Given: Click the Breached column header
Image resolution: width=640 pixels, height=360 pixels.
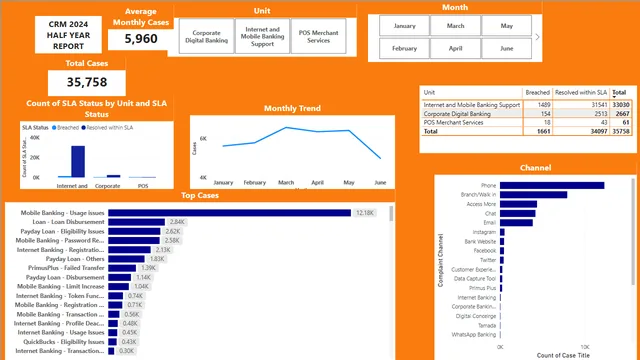Looking at the screenshot, I should coord(538,93).
